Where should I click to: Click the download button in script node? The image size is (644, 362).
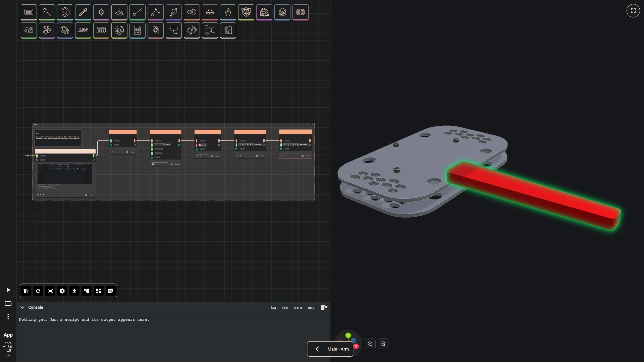[x=42, y=187]
